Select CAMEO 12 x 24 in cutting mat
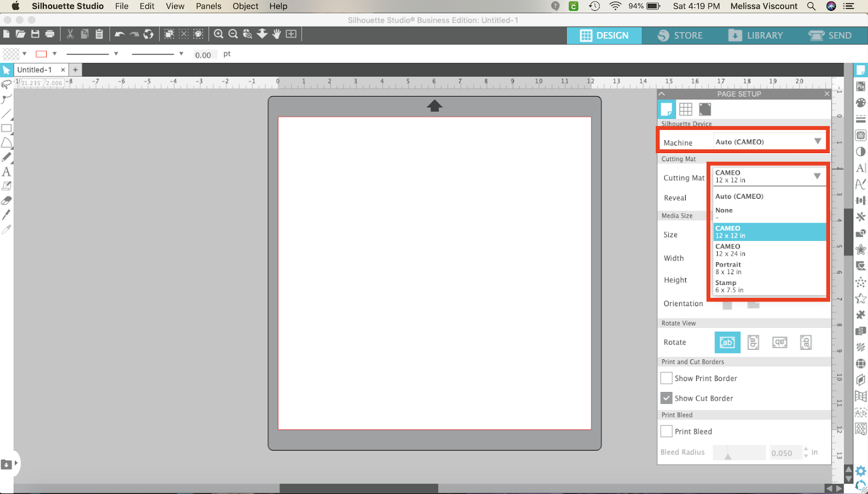 pyautogui.click(x=759, y=250)
